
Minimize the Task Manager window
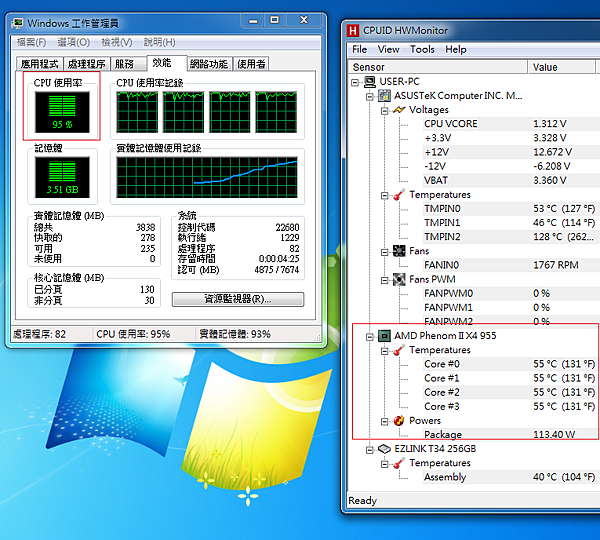point(253,20)
